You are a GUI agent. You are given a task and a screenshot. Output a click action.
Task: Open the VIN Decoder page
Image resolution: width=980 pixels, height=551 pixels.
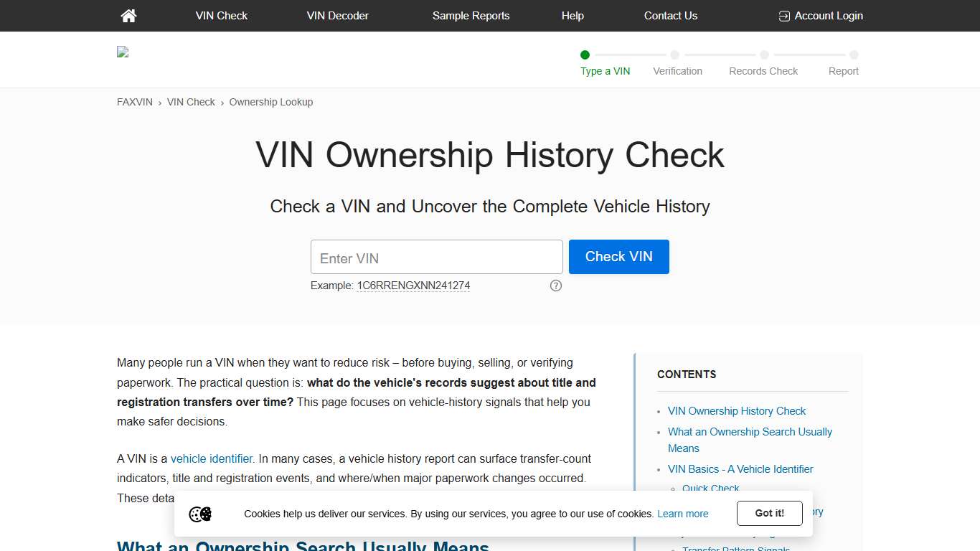[337, 15]
